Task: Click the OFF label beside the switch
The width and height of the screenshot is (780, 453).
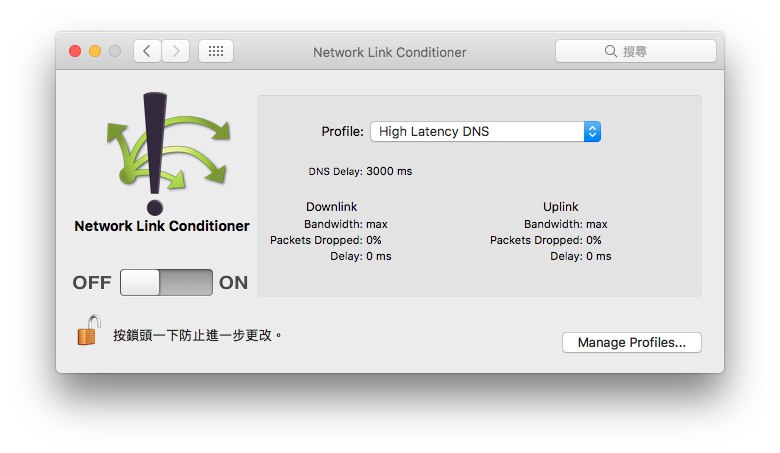Action: (x=92, y=282)
